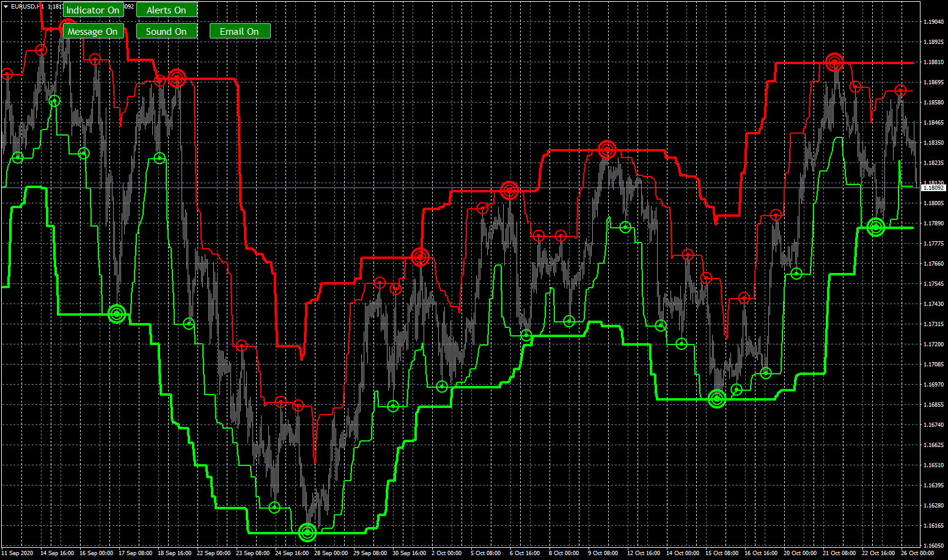This screenshot has height=560, width=948.
Task: Click the EURUSD,H1 chart title text
Action: click(27, 6)
